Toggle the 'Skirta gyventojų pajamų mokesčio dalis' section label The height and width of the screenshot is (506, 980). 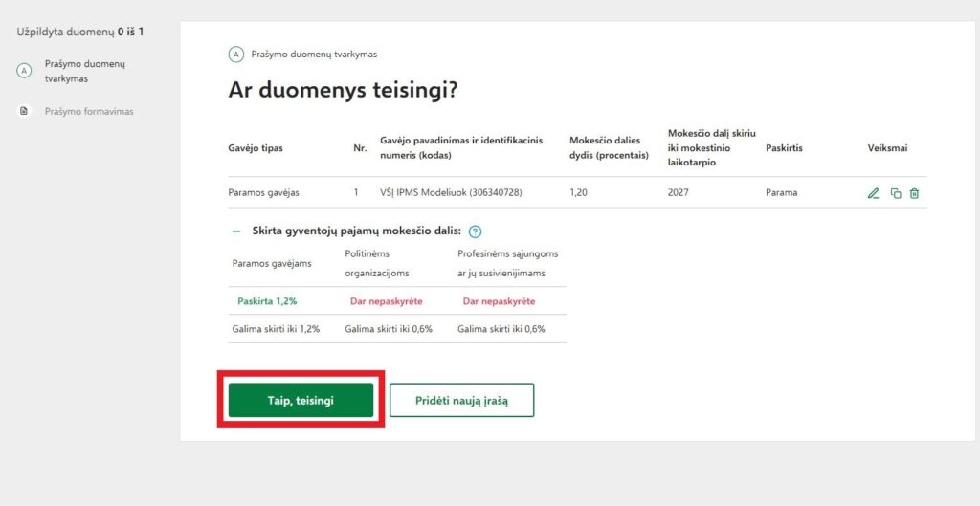[356, 231]
